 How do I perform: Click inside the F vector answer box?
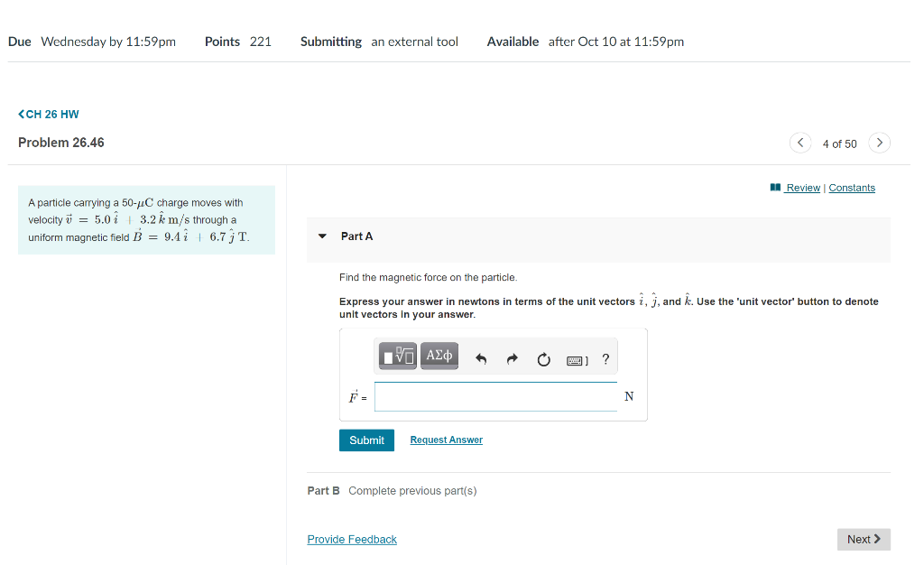tap(495, 396)
